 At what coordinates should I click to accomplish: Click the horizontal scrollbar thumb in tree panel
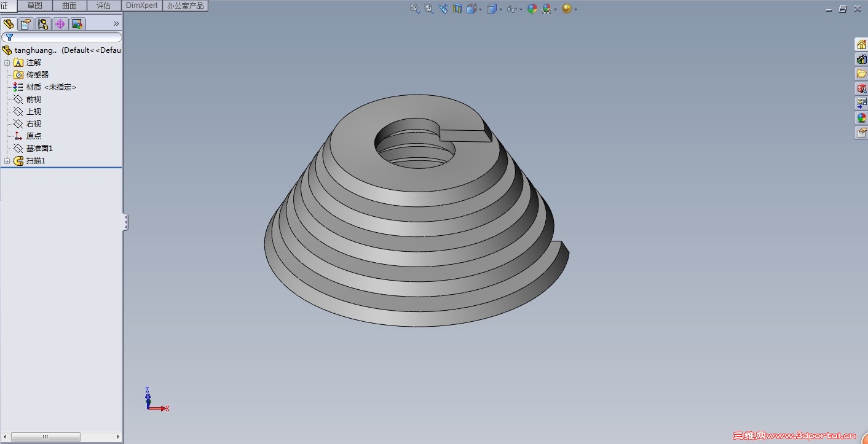click(45, 437)
